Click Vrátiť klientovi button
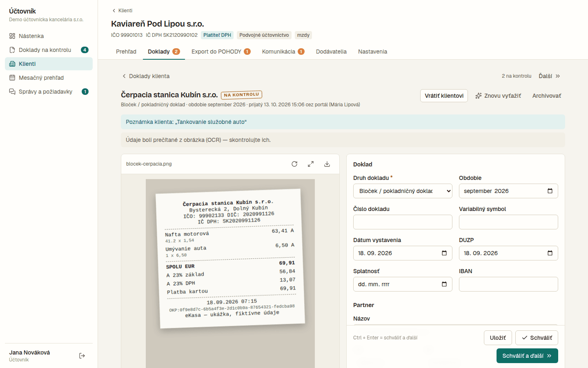 [444, 96]
